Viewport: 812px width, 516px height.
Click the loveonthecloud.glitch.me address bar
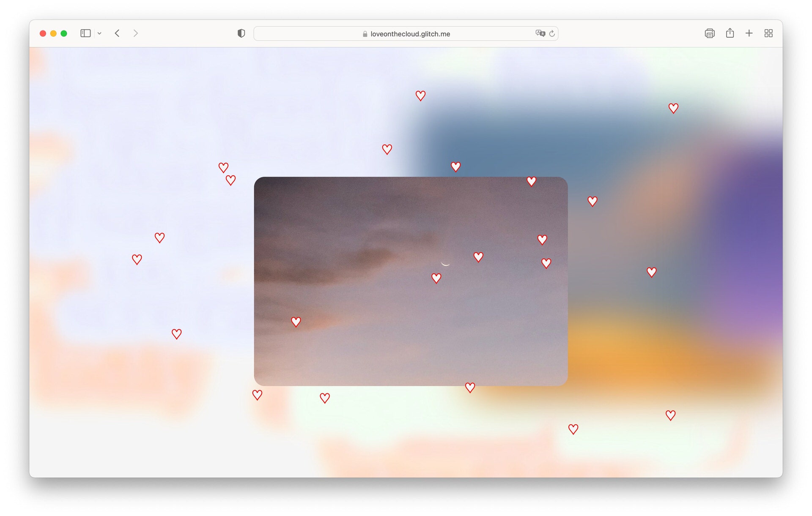tap(409, 34)
